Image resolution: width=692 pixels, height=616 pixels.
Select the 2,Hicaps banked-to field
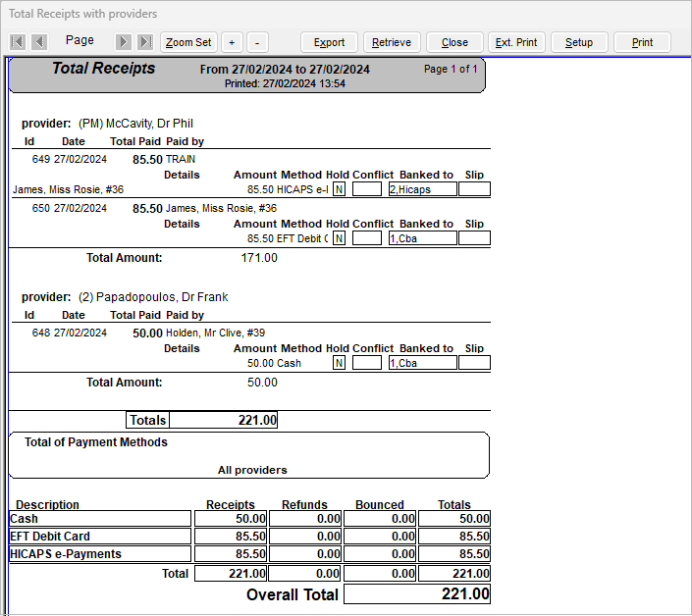click(423, 189)
